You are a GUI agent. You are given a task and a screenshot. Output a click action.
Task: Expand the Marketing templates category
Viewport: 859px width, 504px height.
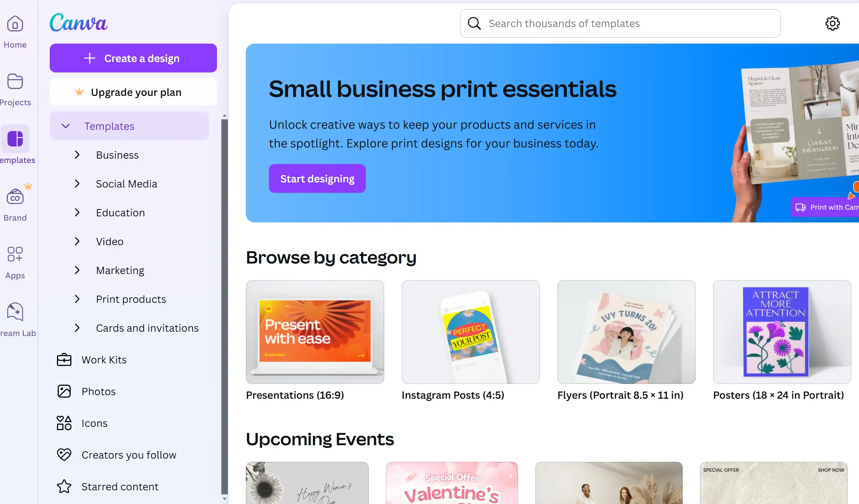78,270
